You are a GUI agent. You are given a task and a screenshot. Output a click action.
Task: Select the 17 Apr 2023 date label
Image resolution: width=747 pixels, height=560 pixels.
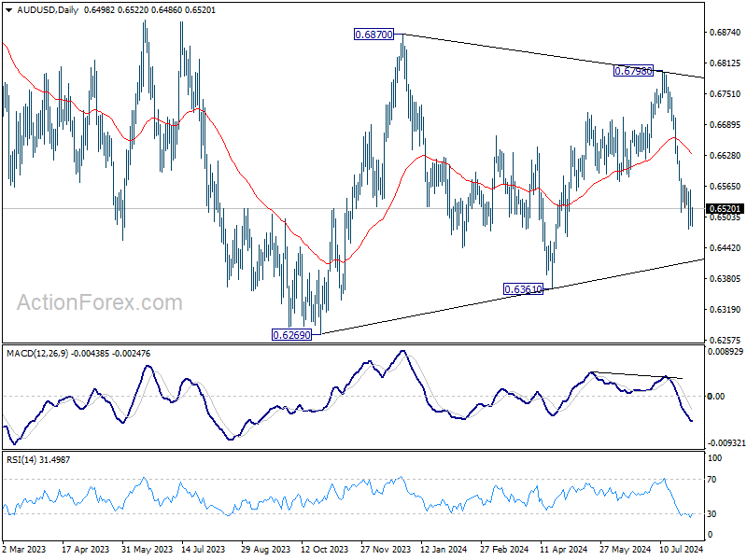(85, 549)
